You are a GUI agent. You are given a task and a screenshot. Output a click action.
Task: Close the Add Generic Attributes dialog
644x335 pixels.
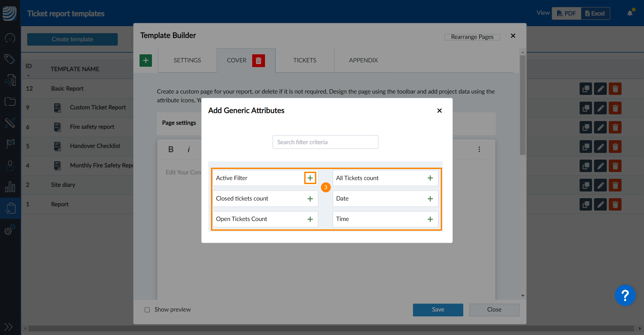(439, 111)
